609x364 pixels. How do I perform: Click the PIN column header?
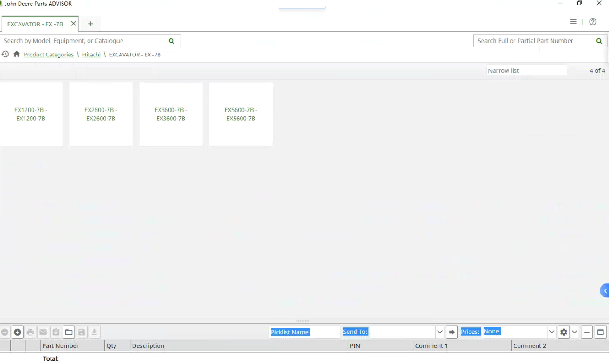click(x=381, y=346)
